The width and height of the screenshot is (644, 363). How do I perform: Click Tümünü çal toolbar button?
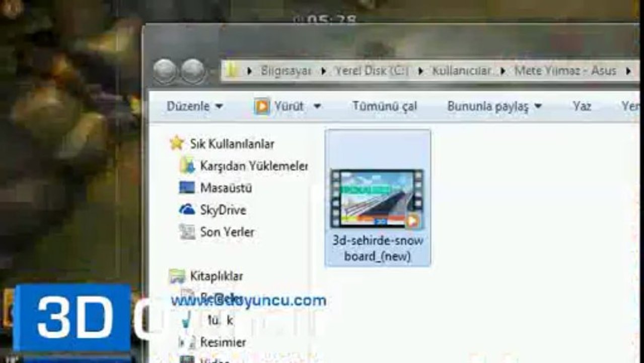385,106
